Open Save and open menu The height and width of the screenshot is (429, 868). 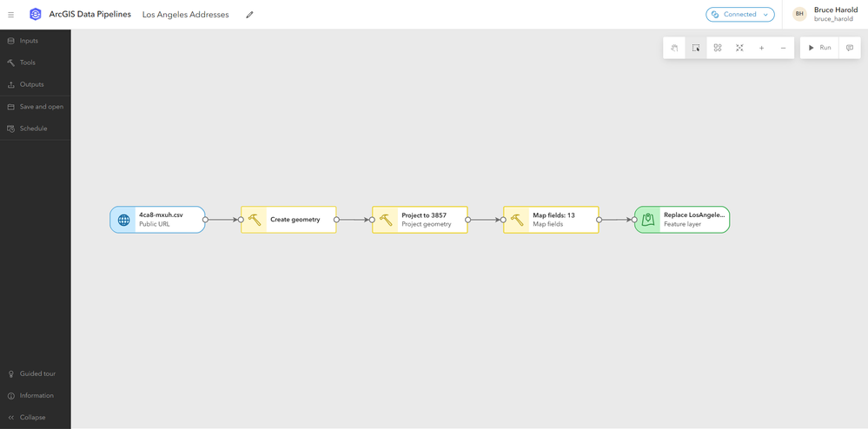click(36, 106)
